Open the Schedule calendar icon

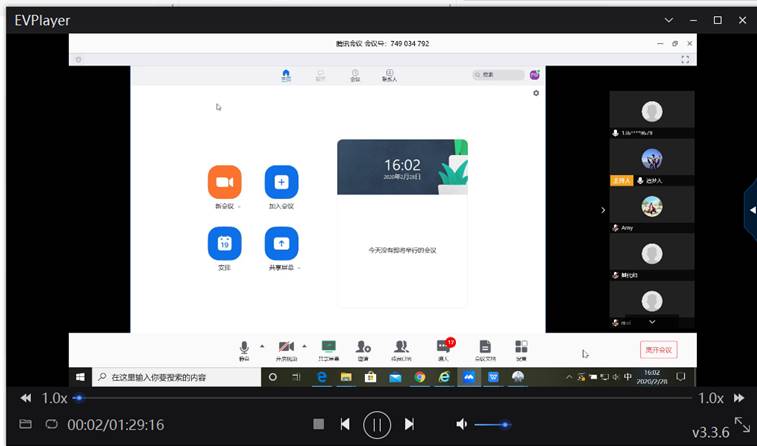point(224,243)
